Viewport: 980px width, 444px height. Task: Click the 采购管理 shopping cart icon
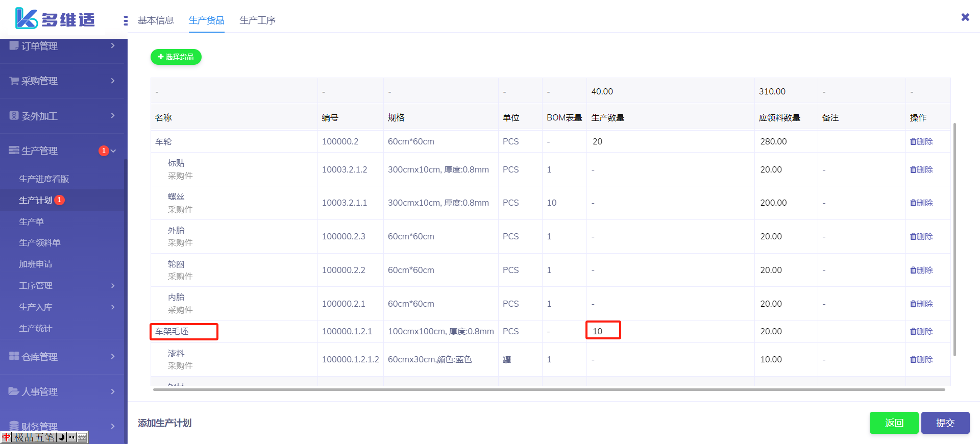14,81
